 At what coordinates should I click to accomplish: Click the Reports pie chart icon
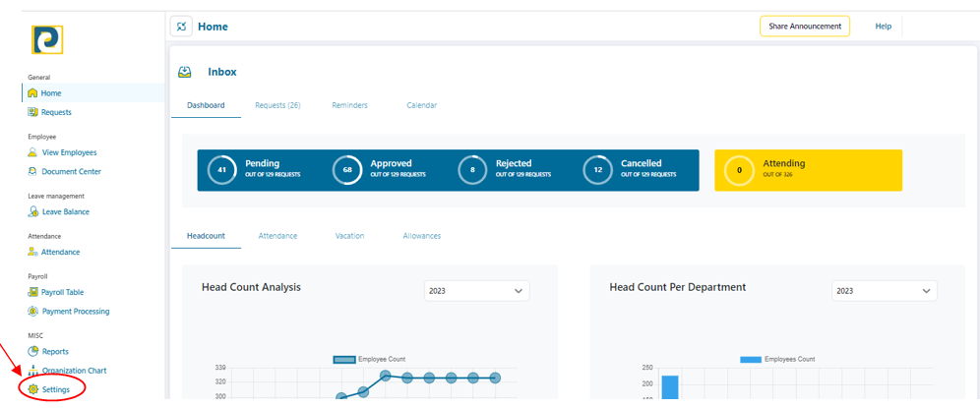click(x=33, y=351)
